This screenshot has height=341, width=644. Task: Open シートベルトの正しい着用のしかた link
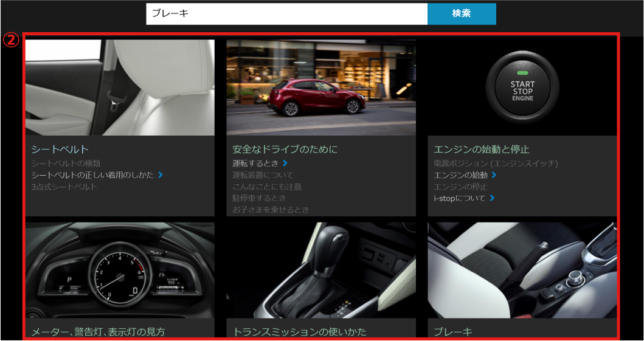click(92, 175)
